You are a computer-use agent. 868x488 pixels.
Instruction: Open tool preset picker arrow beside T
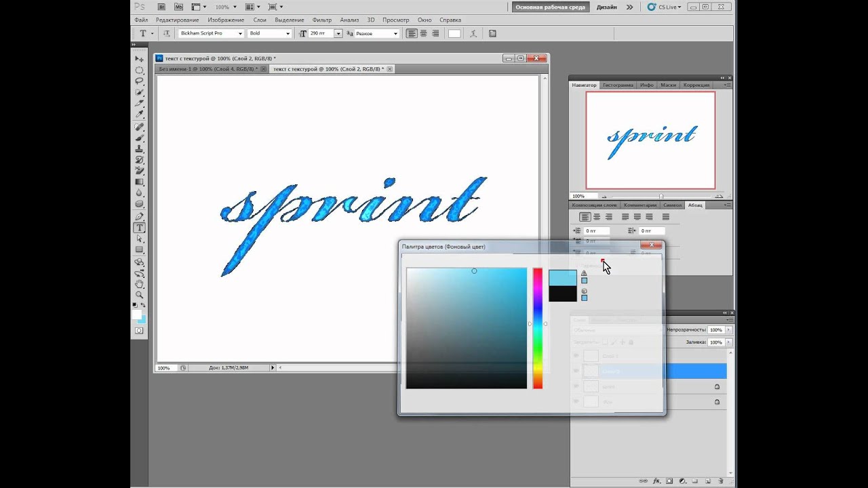coord(152,33)
